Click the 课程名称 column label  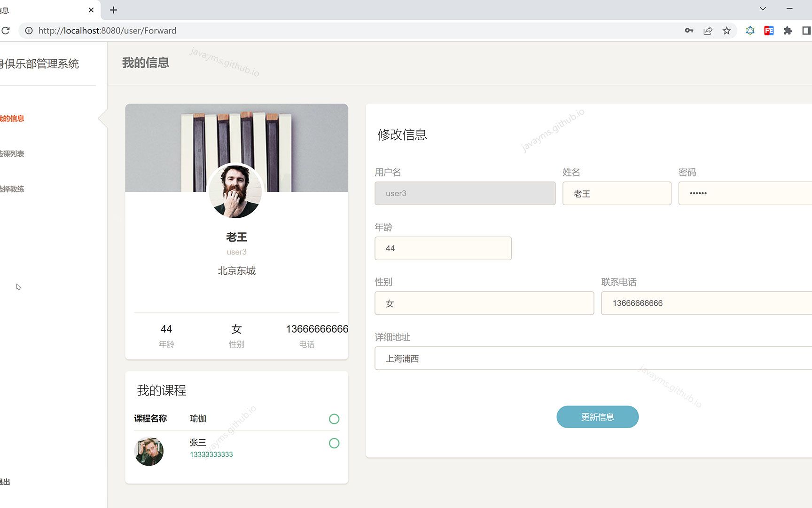click(x=150, y=418)
